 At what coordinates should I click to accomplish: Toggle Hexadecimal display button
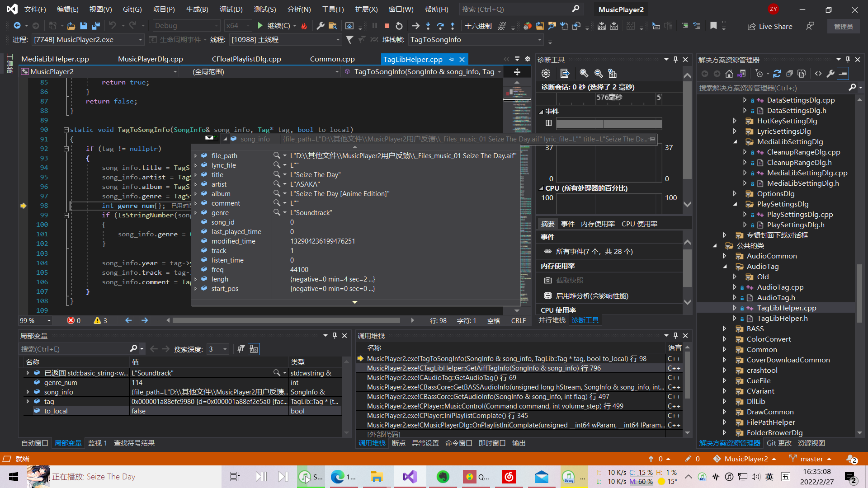click(x=478, y=26)
